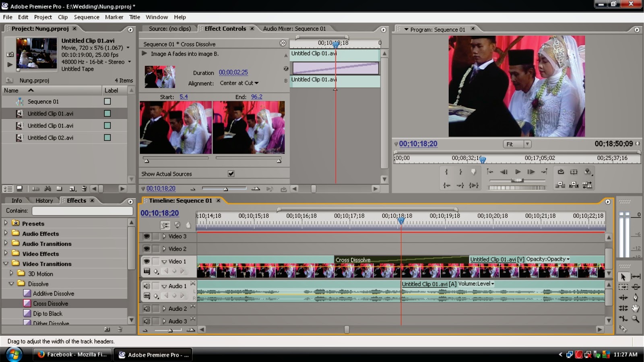The image size is (644, 362).
Task: Click the Program monitor timecode 00;10;18;20
Action: [418, 144]
